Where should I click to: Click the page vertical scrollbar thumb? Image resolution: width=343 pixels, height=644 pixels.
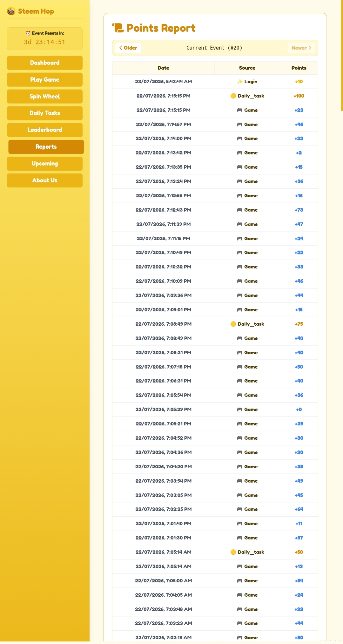(342, 56)
